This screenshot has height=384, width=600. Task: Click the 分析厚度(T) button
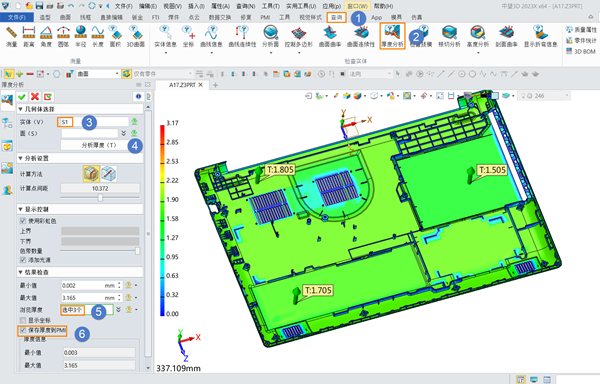pyautogui.click(x=99, y=145)
